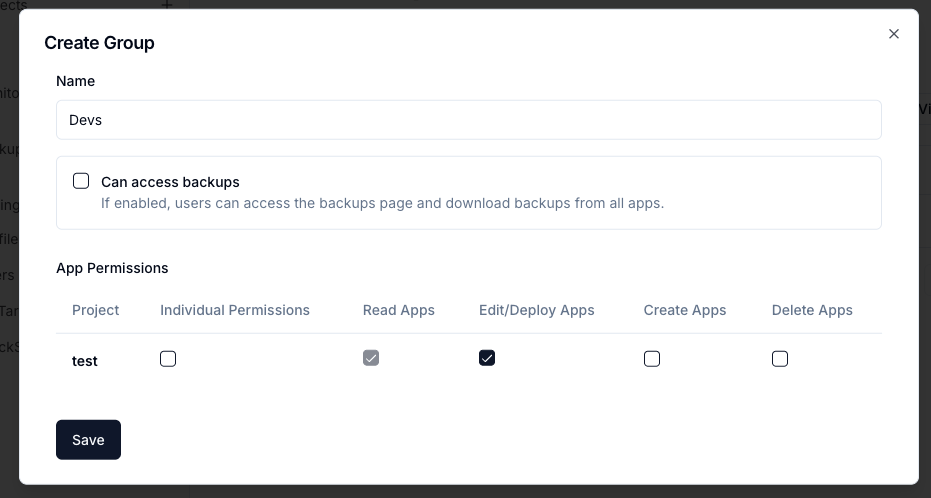Click the Name input field containing Devs
Image resolution: width=931 pixels, height=498 pixels.
click(x=468, y=120)
